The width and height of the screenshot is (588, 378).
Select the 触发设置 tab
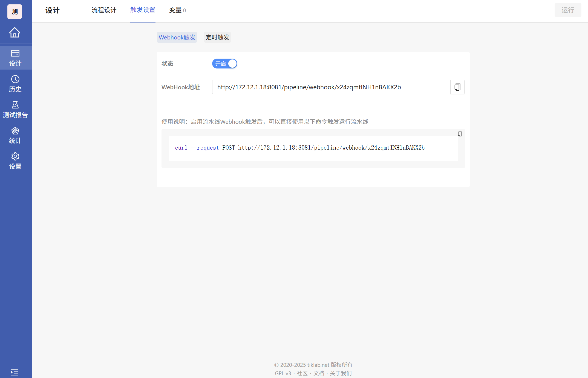pos(143,10)
